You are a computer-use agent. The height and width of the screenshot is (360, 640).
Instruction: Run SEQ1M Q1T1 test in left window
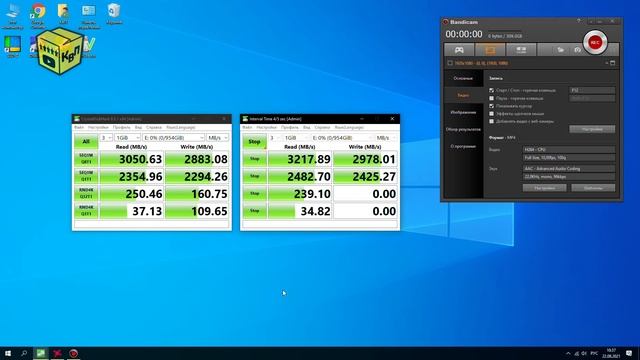[x=86, y=176]
